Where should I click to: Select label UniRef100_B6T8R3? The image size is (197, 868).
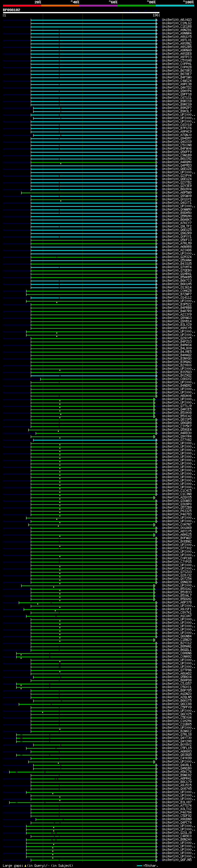click(176, 71)
